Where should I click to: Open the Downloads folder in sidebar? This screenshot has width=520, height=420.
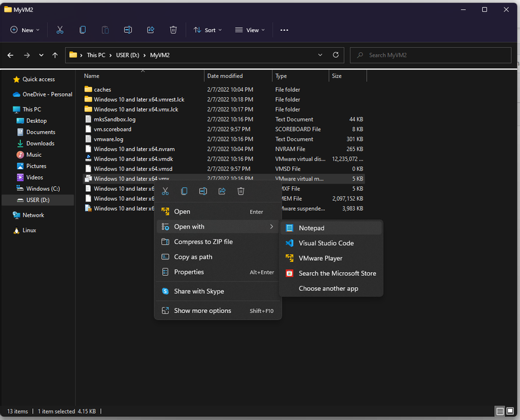click(40, 144)
